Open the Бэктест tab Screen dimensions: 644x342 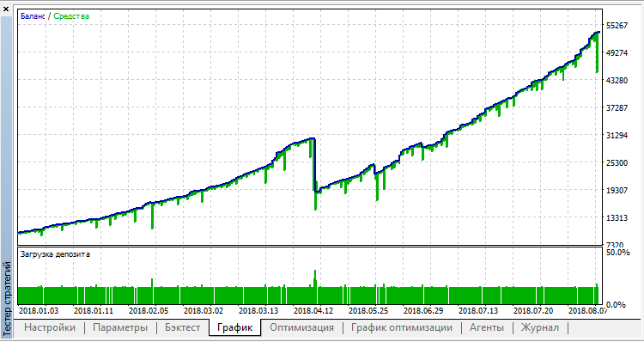click(182, 327)
